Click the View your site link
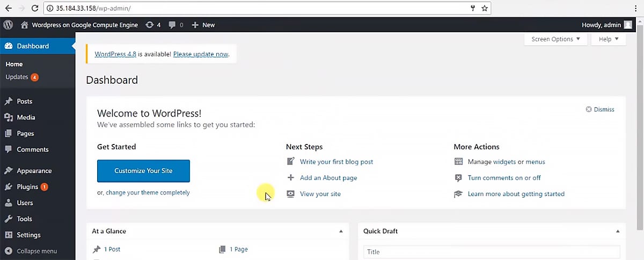644x260 pixels. click(x=320, y=194)
